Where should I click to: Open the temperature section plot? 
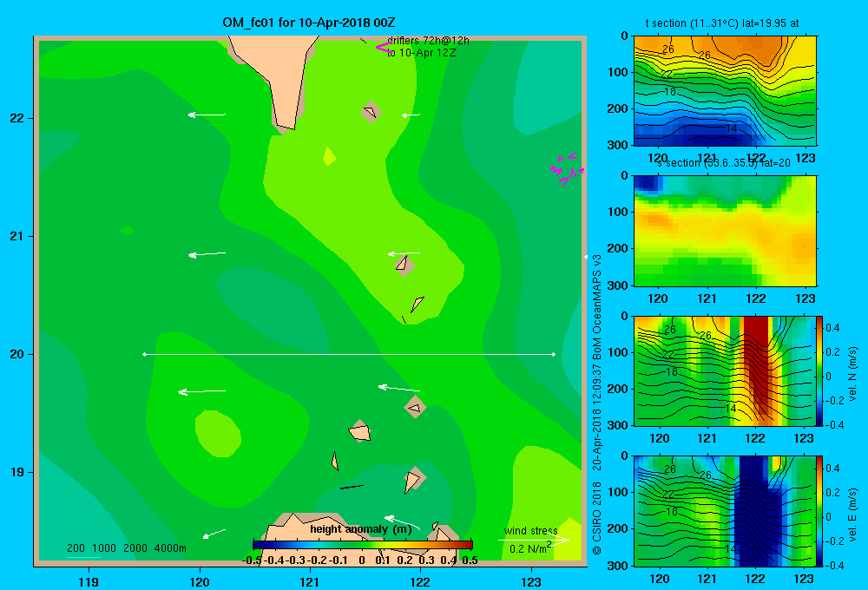pos(725,91)
